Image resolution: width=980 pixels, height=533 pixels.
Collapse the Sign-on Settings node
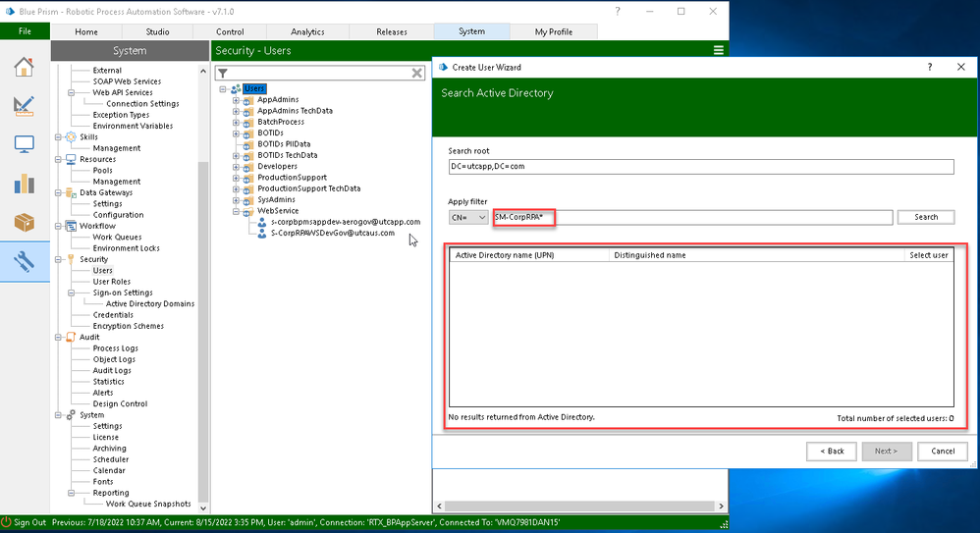tap(72, 293)
